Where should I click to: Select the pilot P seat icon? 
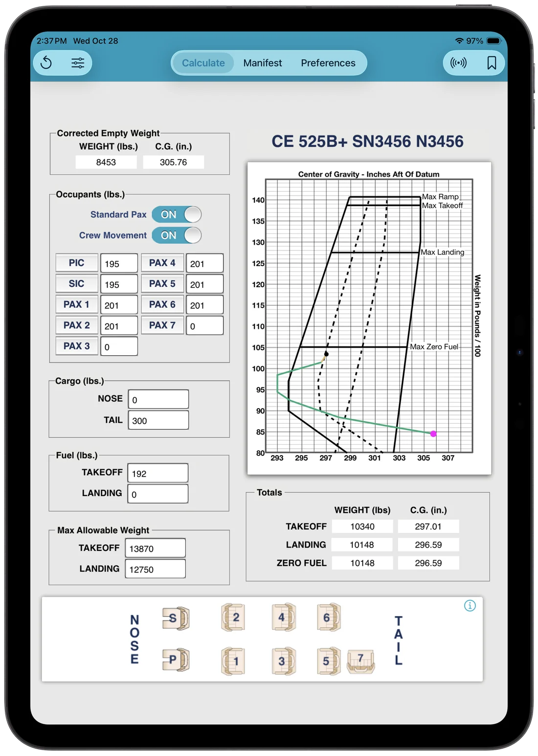pyautogui.click(x=176, y=659)
